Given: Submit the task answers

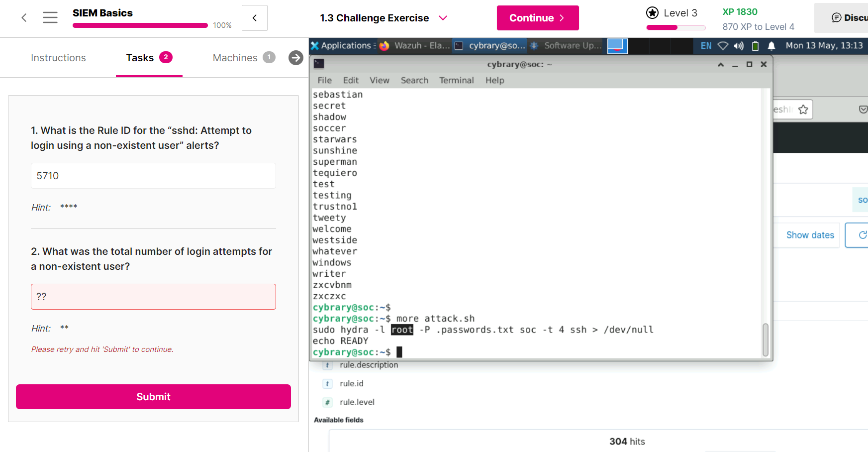Looking at the screenshot, I should click(x=153, y=397).
